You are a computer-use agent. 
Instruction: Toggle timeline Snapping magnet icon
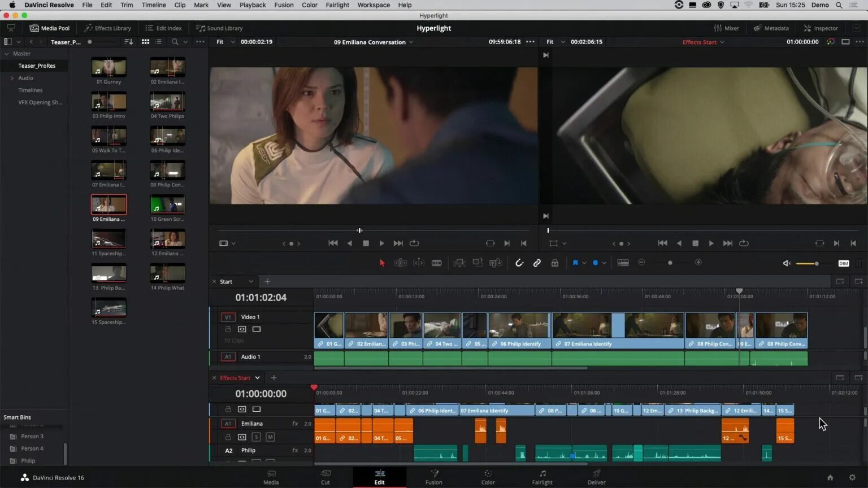[x=519, y=263]
